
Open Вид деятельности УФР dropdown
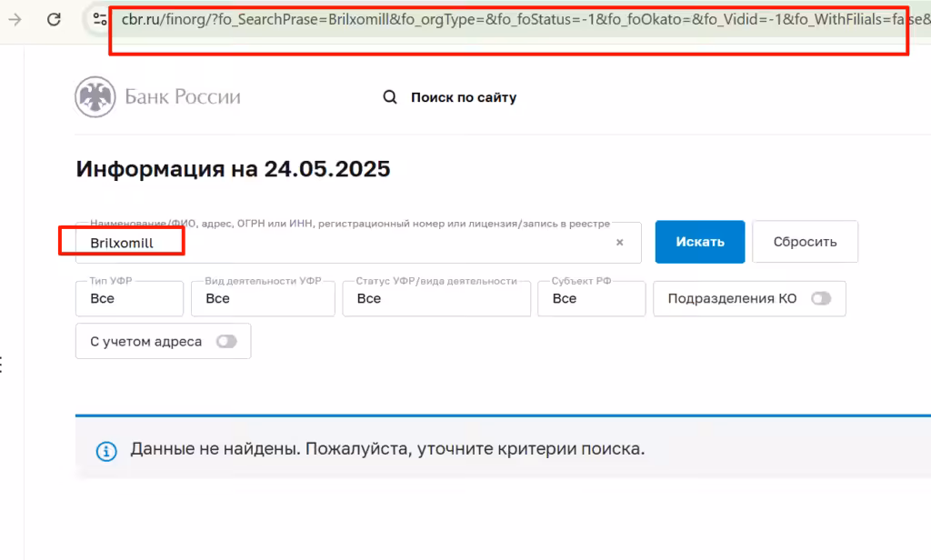click(x=263, y=299)
